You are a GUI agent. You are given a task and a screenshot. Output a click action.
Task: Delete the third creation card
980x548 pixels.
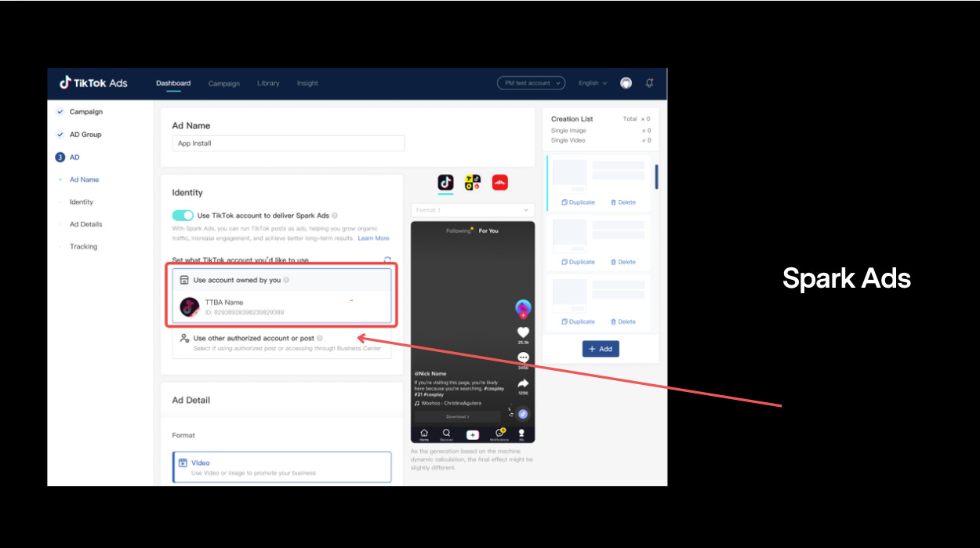point(623,321)
